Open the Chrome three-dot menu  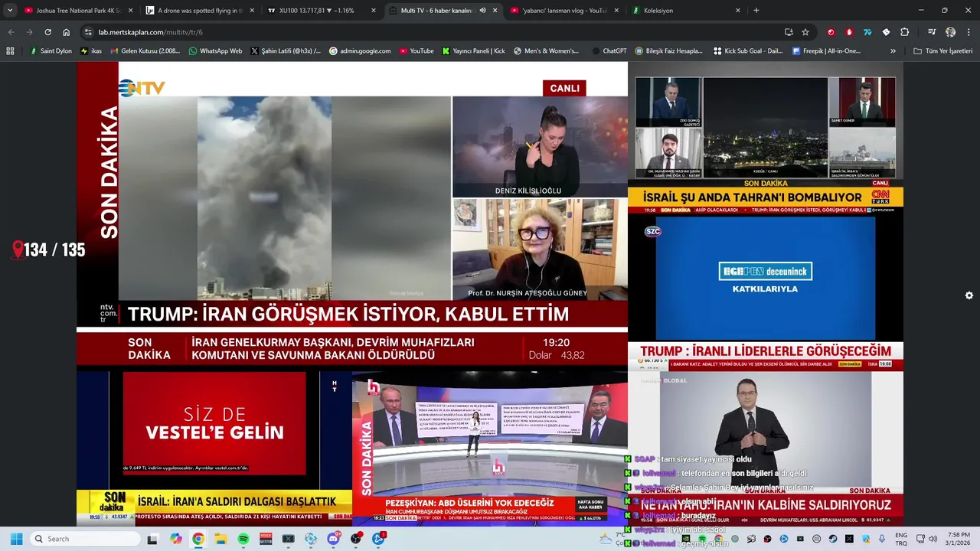click(x=968, y=32)
